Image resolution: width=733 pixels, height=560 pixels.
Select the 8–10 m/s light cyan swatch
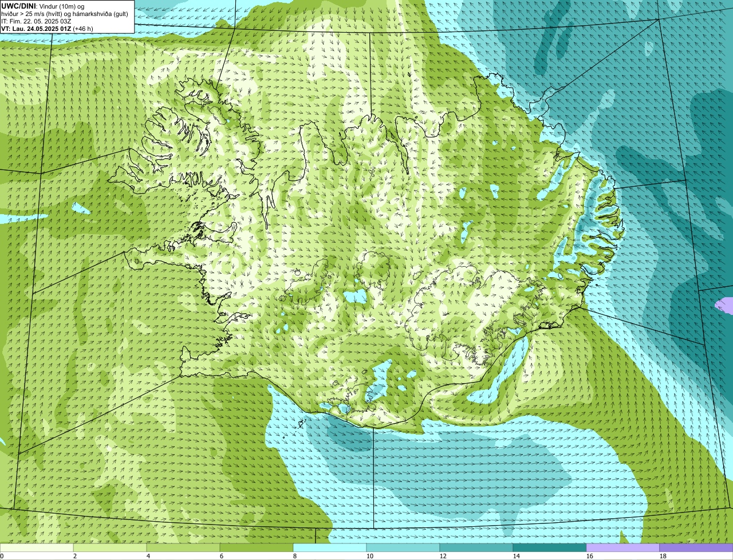click(x=330, y=548)
